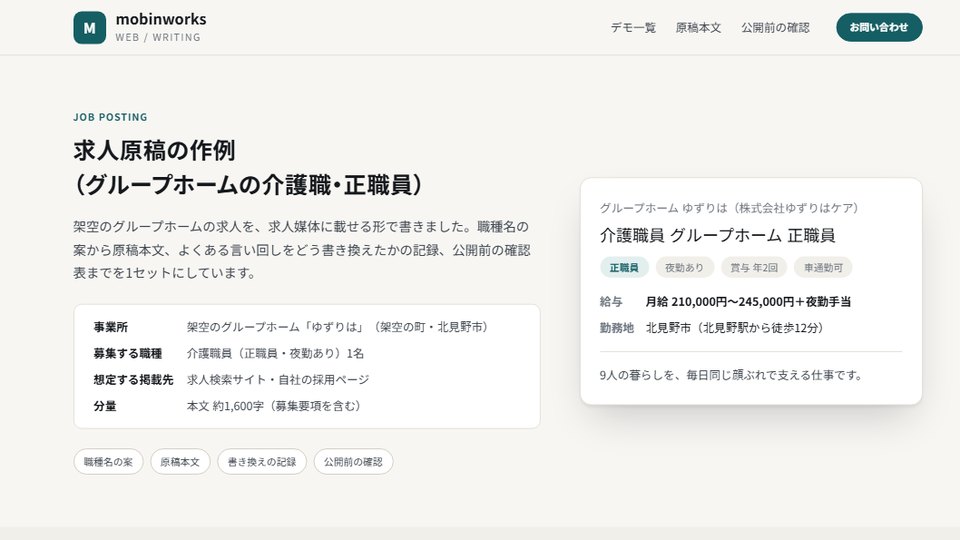
Task: Click the 原稿本文 chip below the summary
Action: point(180,462)
